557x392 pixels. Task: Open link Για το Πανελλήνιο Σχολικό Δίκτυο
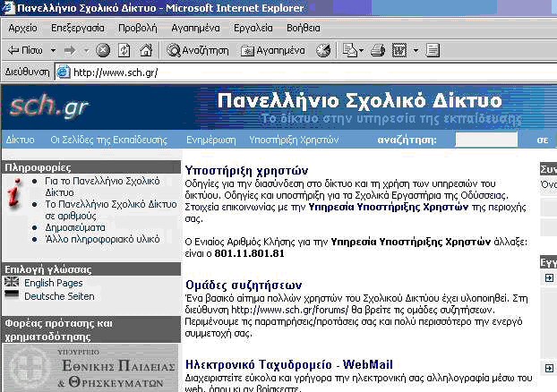102,187
